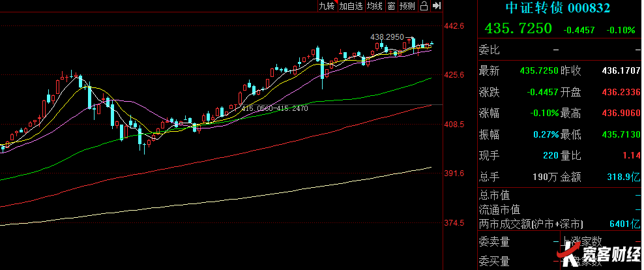Click 开盘 value 436.2336
Image resolution: width=644 pixels, height=270 pixels.
click(621, 93)
